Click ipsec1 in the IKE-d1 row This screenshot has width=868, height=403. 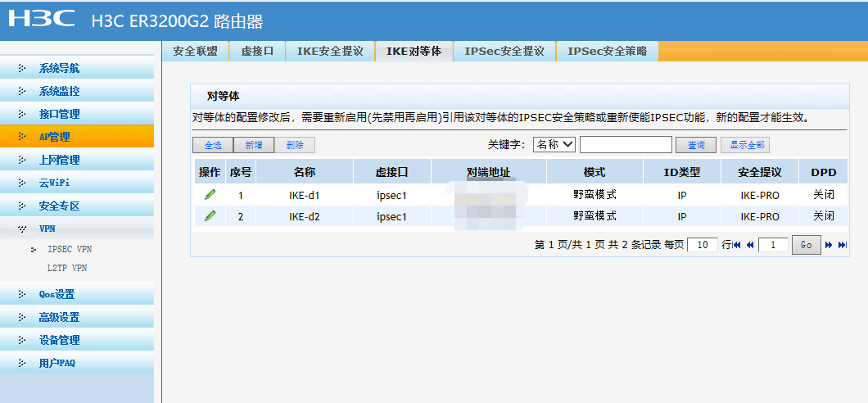(392, 196)
